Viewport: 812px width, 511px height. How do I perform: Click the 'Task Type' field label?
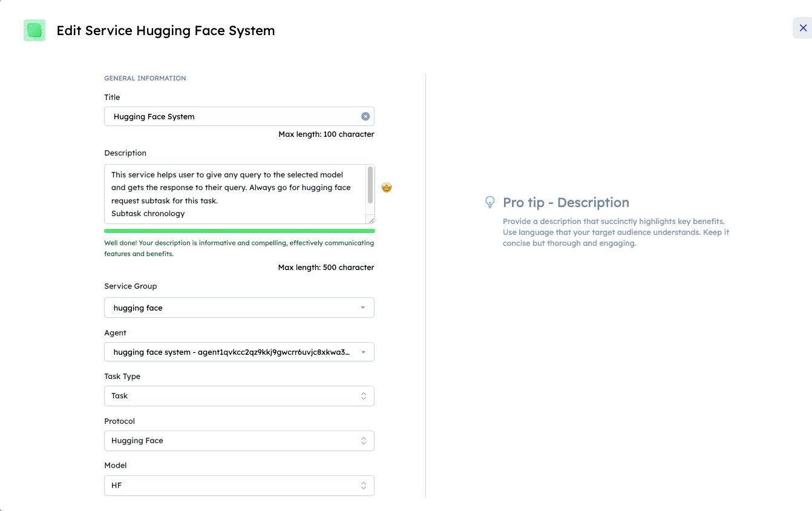coord(122,377)
